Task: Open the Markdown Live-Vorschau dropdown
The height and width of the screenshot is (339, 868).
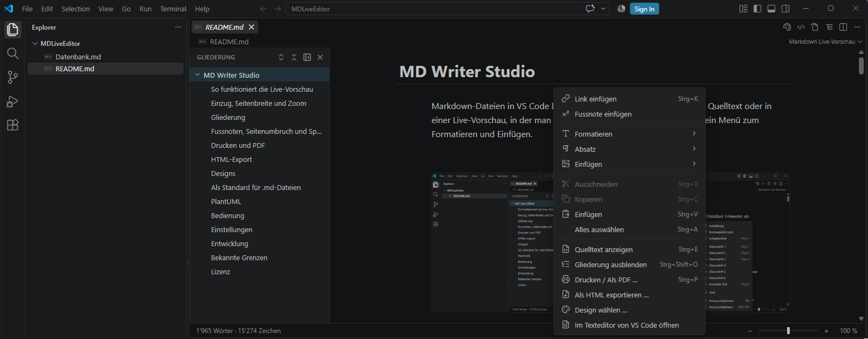Action: click(x=825, y=42)
